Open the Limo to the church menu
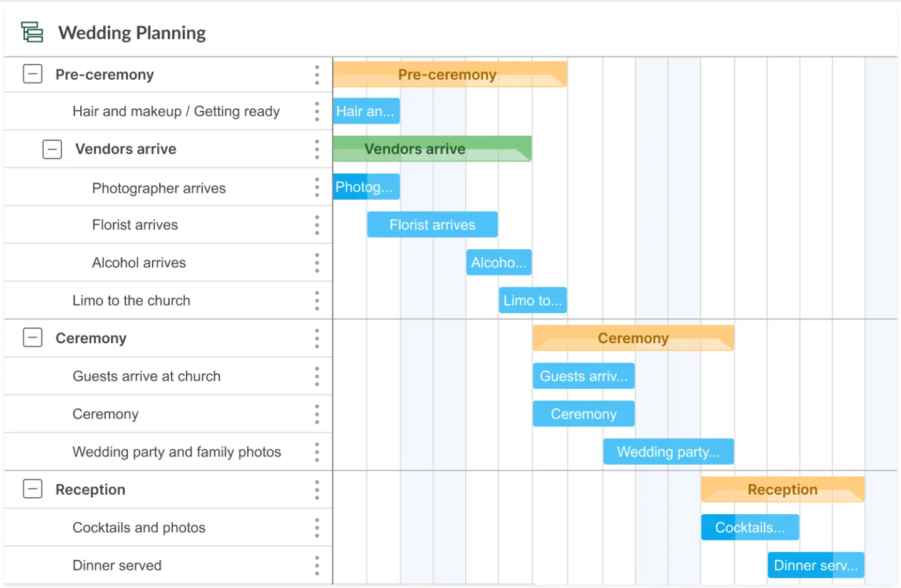Image resolution: width=901 pixels, height=588 pixels. tap(317, 300)
